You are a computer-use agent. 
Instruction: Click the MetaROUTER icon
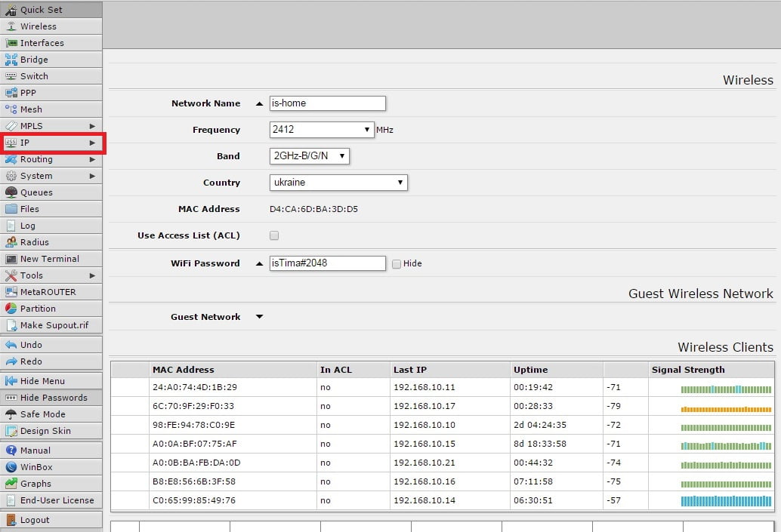[11, 292]
